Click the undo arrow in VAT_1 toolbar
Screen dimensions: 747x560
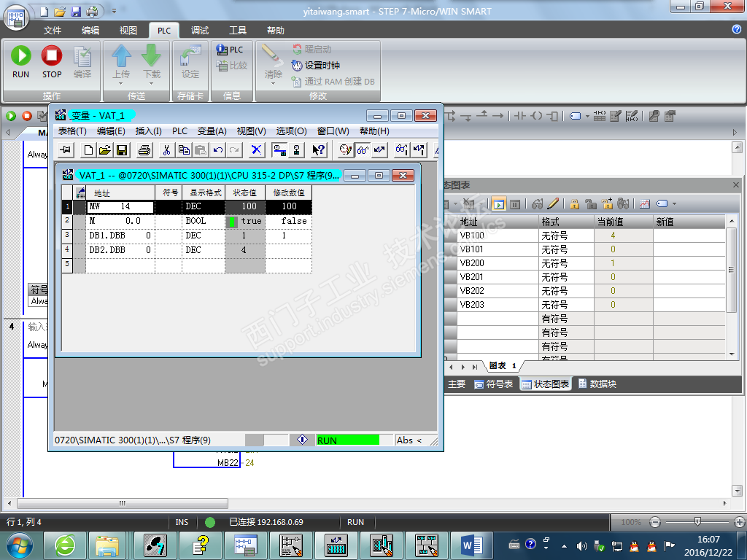pos(217,150)
